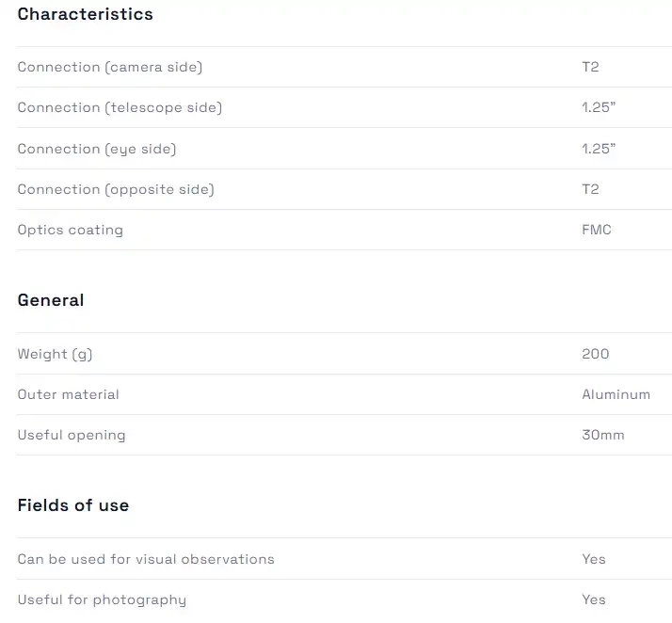Select the Outer material label

69,394
